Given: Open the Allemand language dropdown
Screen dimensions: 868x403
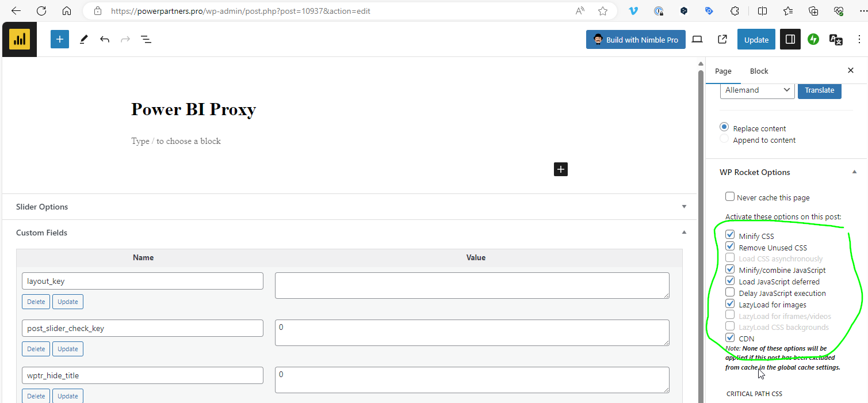Looking at the screenshot, I should pyautogui.click(x=758, y=90).
